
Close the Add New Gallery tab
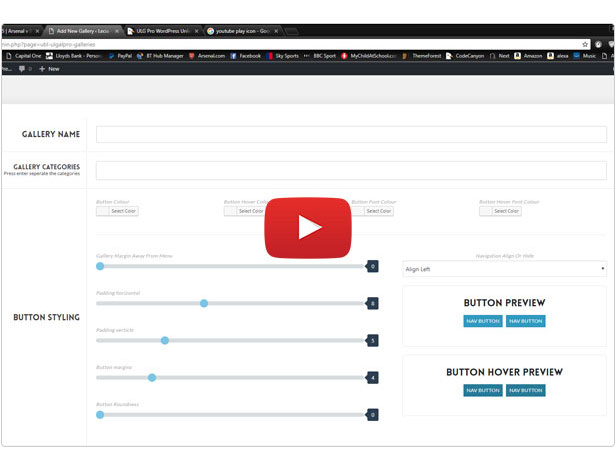pos(117,31)
